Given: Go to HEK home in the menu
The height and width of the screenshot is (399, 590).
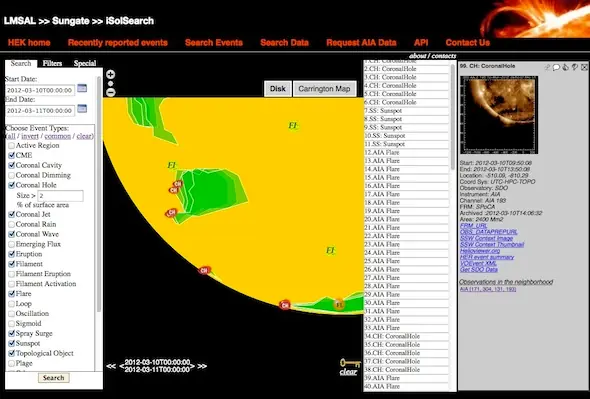Looking at the screenshot, I should pos(29,43).
